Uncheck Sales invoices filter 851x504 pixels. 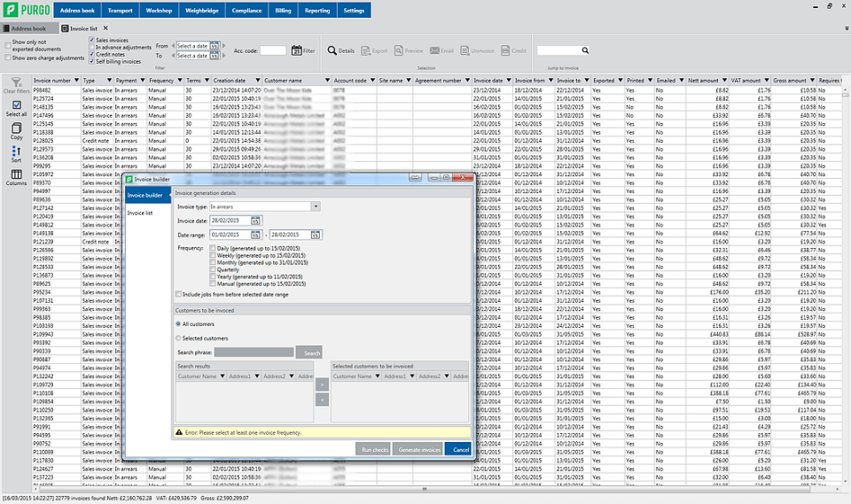[91, 40]
